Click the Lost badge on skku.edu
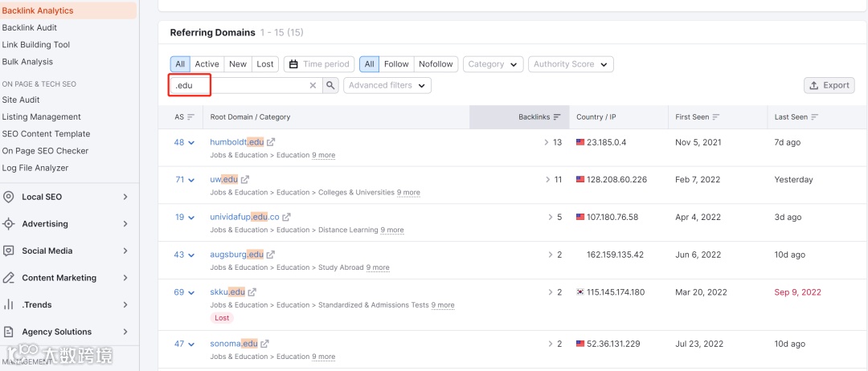 click(222, 318)
